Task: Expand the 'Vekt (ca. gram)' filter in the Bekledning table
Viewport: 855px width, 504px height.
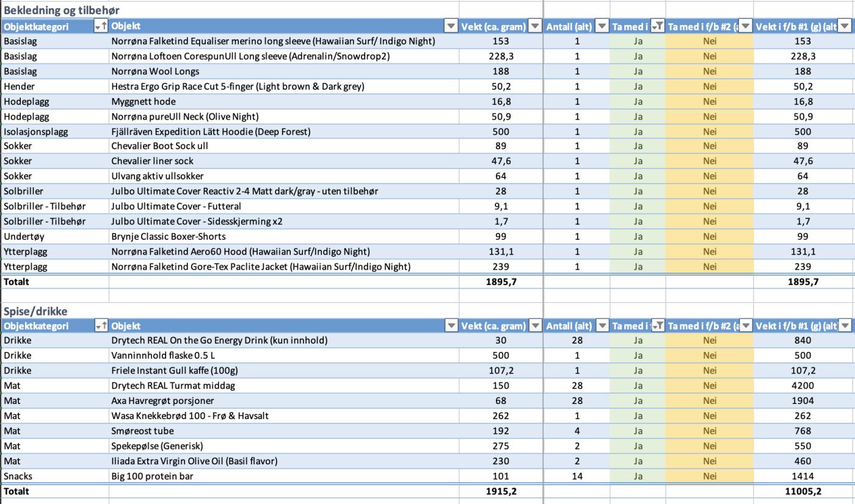Action: [x=534, y=26]
